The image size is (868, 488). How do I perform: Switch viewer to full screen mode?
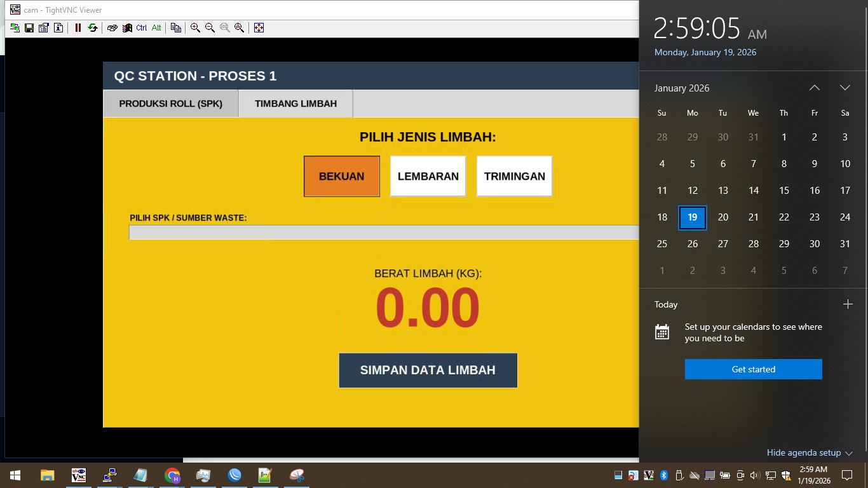tap(259, 28)
